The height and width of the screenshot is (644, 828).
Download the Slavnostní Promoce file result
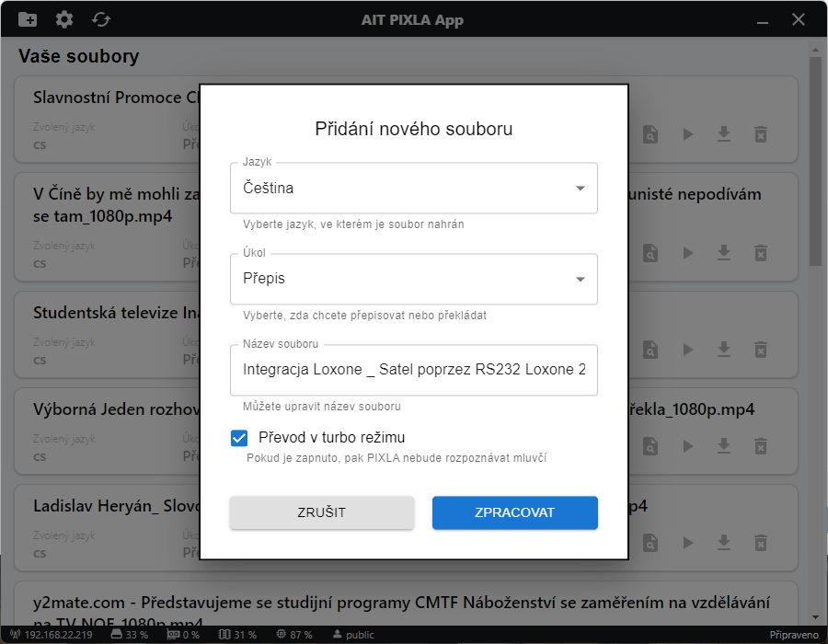724,134
